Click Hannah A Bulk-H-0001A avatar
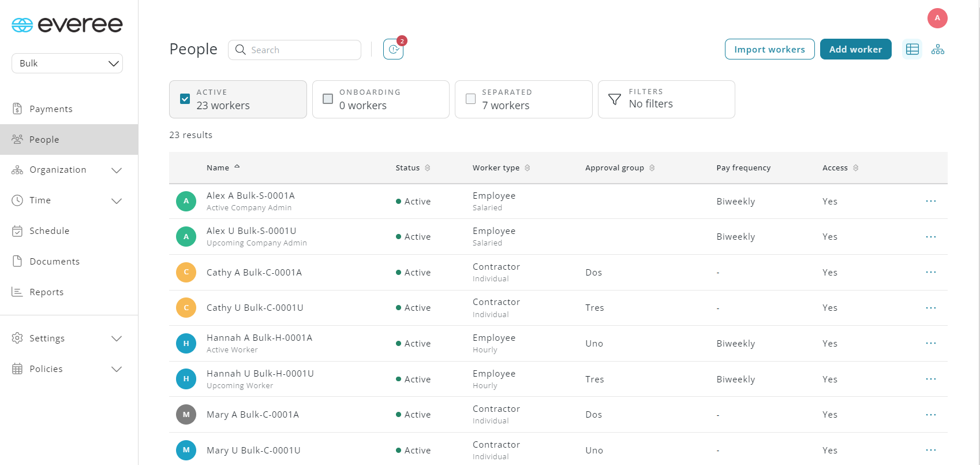This screenshot has width=980, height=465. point(186,343)
